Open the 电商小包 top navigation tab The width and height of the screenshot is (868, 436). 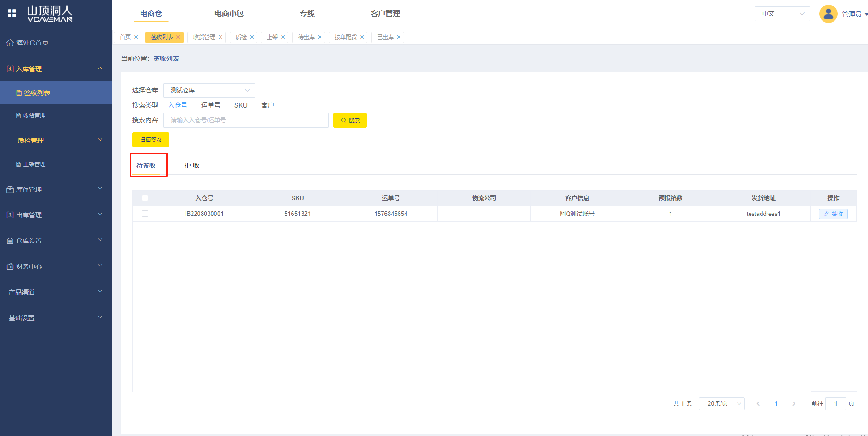229,13
